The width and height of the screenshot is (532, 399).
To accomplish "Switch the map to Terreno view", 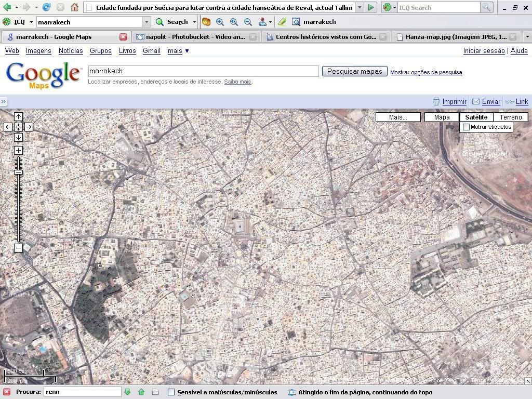I will [x=510, y=117].
